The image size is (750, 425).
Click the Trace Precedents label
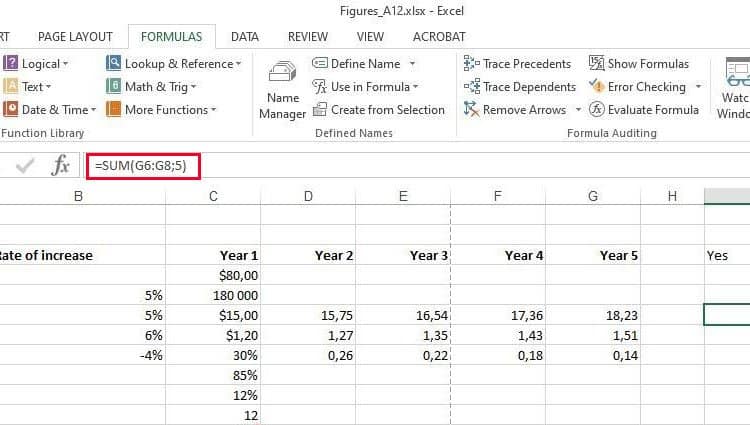click(527, 64)
